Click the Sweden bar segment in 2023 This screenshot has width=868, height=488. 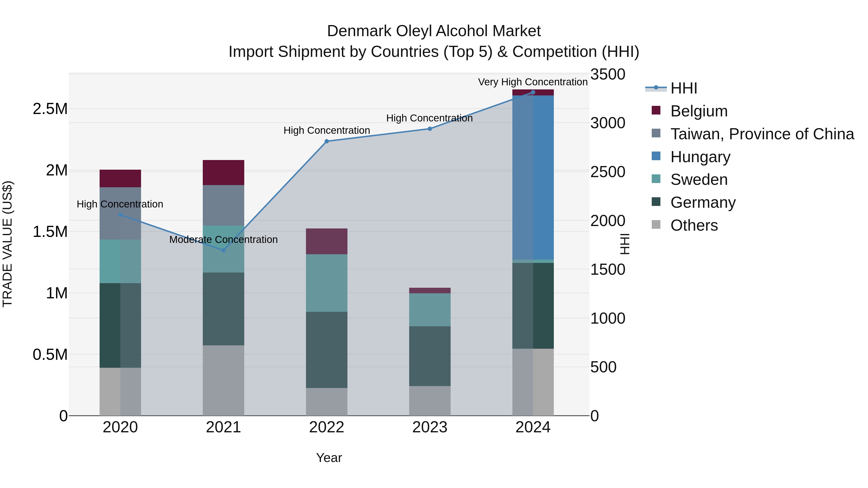[430, 310]
